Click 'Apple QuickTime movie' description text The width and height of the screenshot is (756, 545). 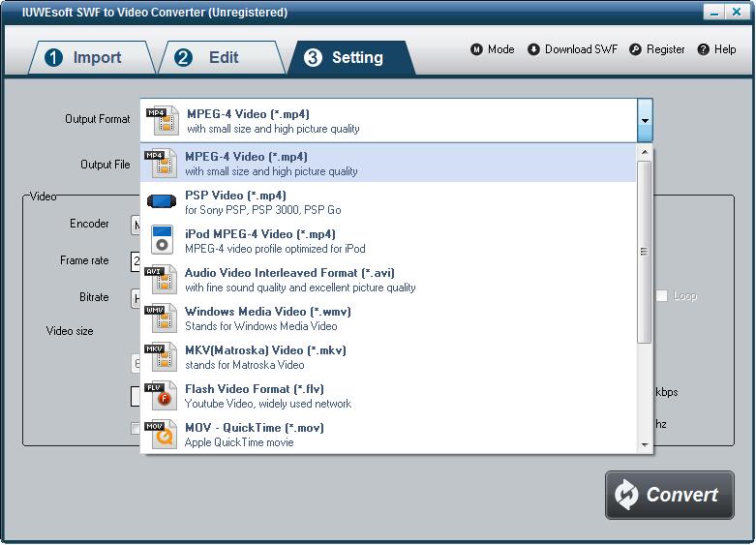click(239, 442)
